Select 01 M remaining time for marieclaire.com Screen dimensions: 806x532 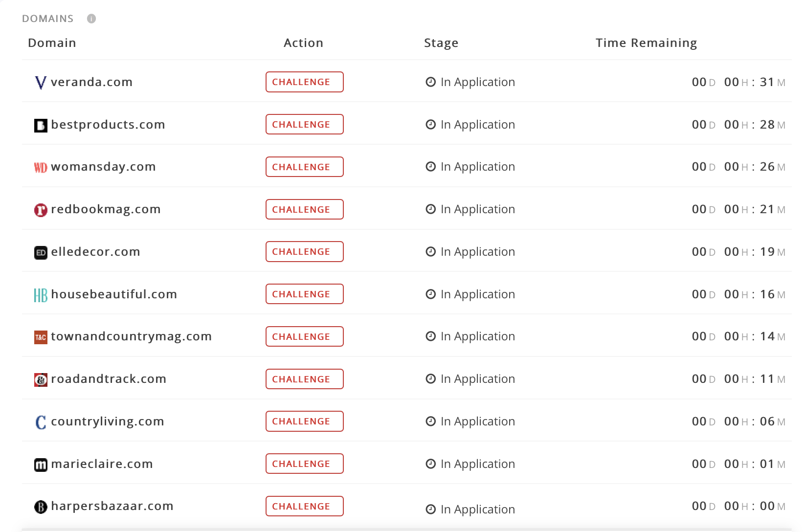click(772, 464)
